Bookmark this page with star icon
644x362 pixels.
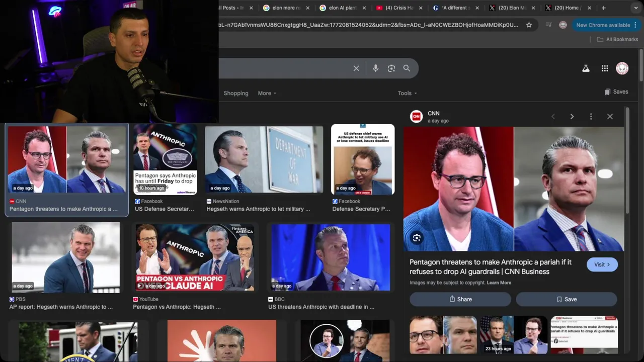529,25
